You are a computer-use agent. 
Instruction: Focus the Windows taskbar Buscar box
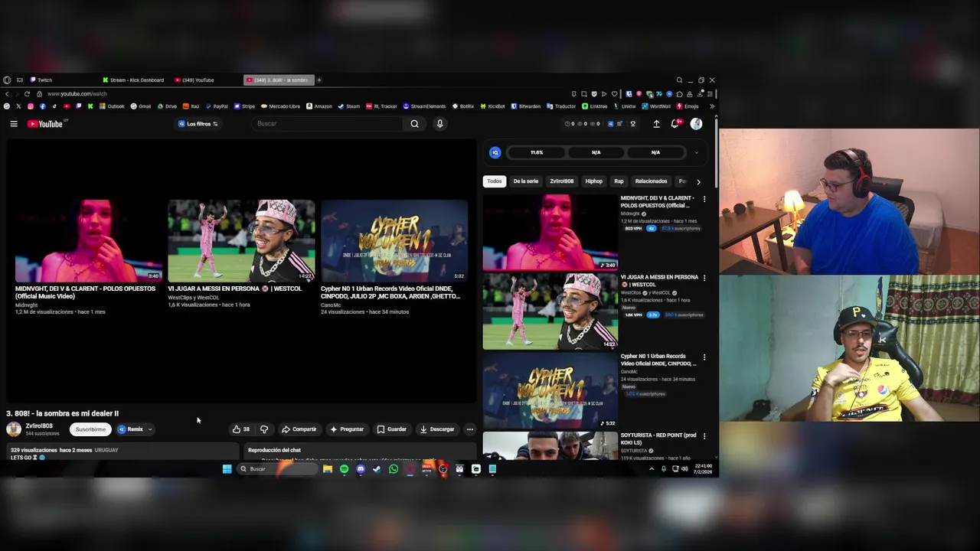(x=276, y=469)
